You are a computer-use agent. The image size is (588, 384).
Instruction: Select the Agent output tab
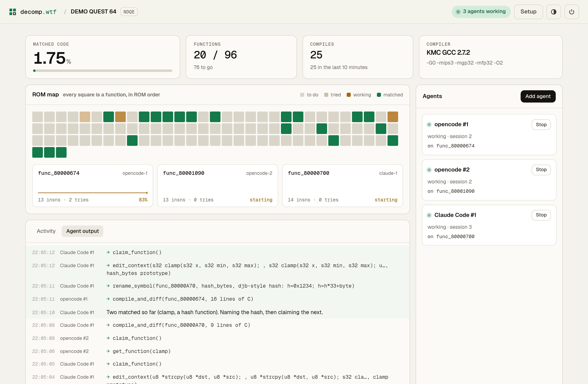[82, 231]
